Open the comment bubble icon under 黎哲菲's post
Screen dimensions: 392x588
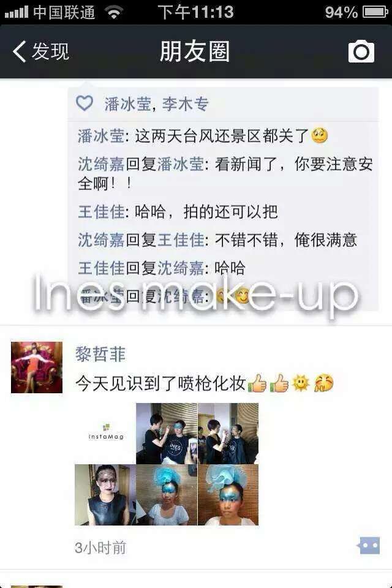368,546
